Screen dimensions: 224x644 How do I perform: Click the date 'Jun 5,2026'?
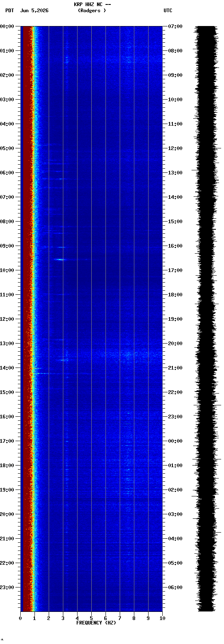tap(34, 11)
